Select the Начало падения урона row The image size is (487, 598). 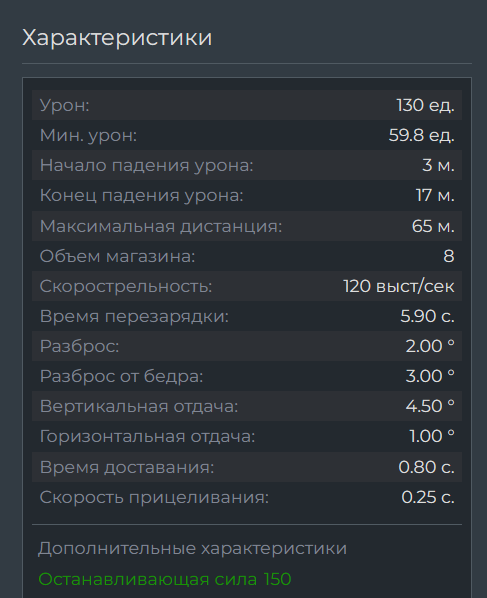point(247,165)
